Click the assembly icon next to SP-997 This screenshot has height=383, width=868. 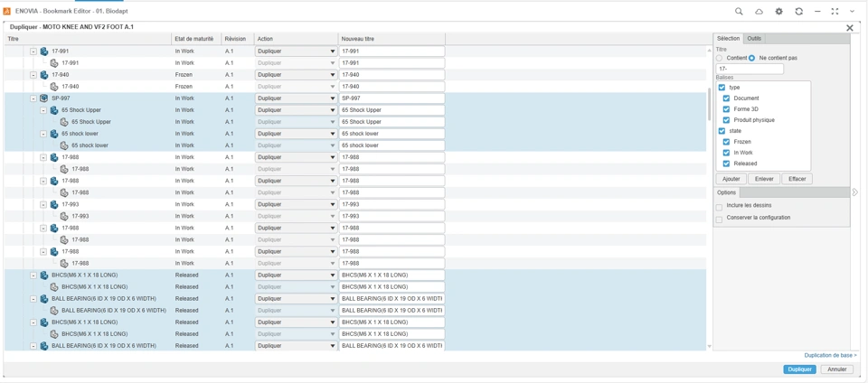[43, 98]
